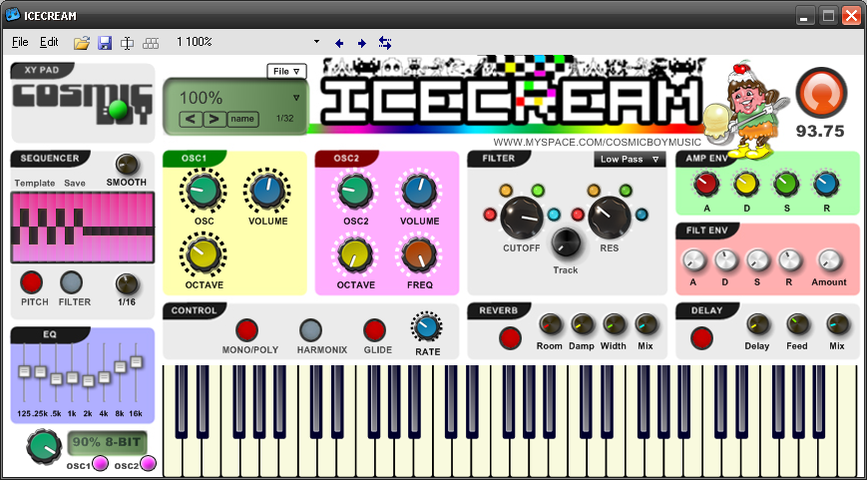Toggle MONO/POLY mode

tap(247, 330)
